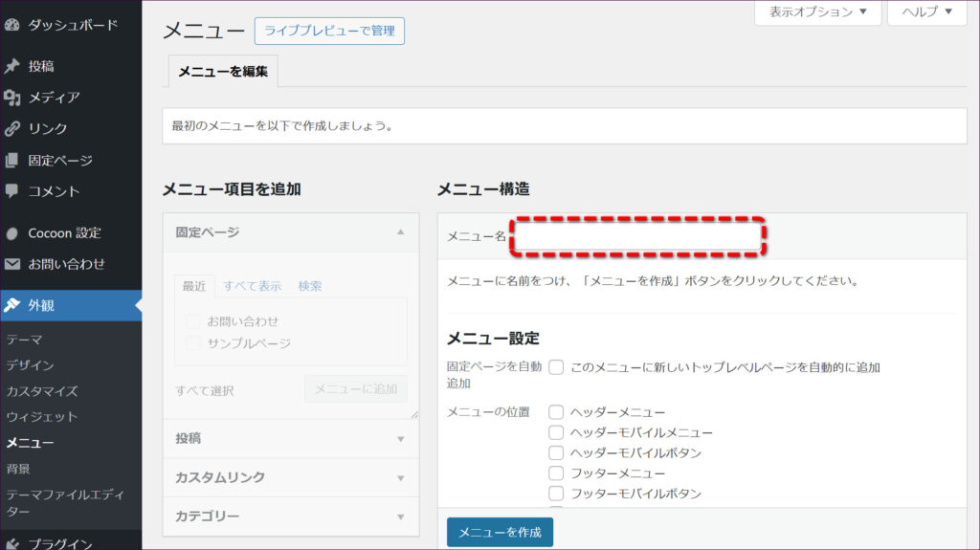Open the ウィジェット submenu item
Viewport: 980px width, 550px height.
point(41,417)
